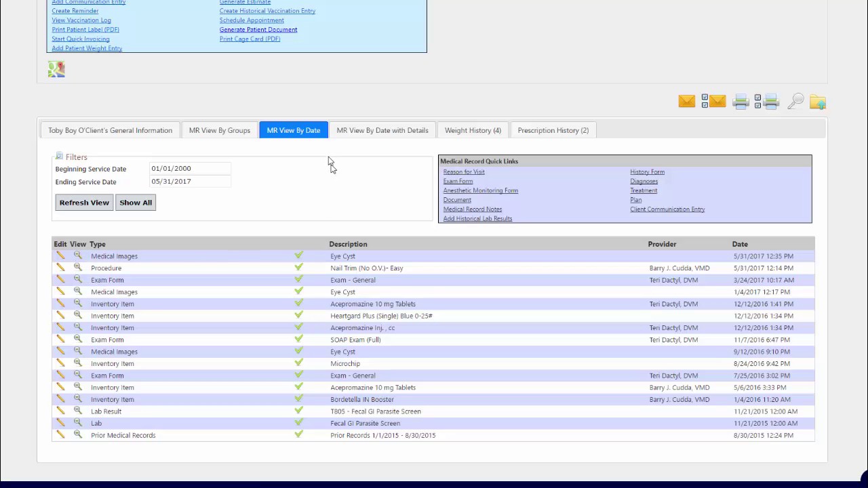The height and width of the screenshot is (488, 868).
Task: View the Prior Medical Records row magnifier
Action: pos(78,434)
